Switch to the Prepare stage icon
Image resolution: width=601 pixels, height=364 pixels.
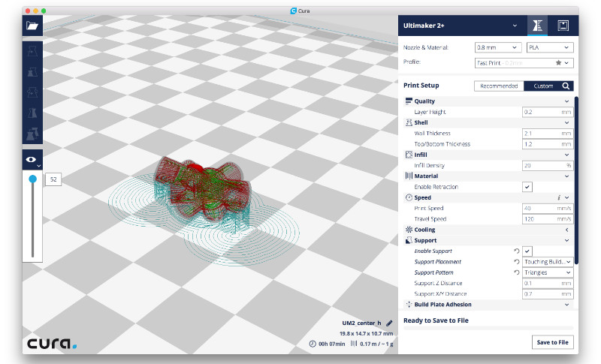point(537,26)
